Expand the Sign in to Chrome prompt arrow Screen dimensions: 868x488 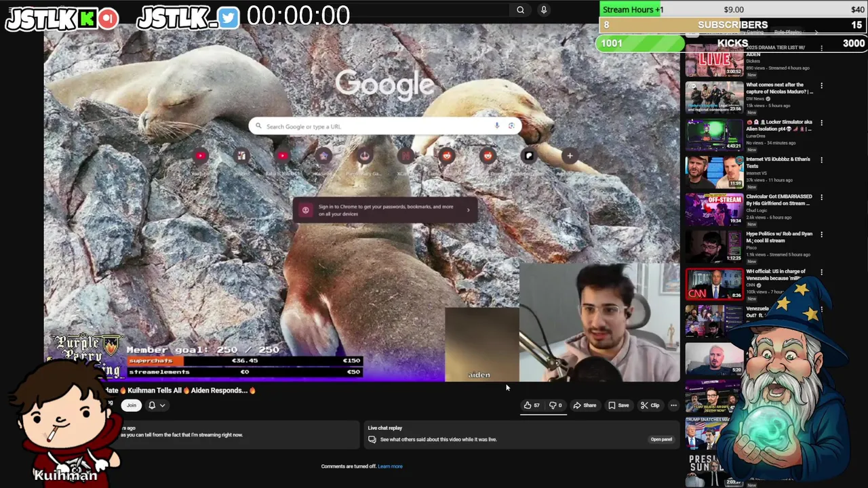pyautogui.click(x=468, y=210)
